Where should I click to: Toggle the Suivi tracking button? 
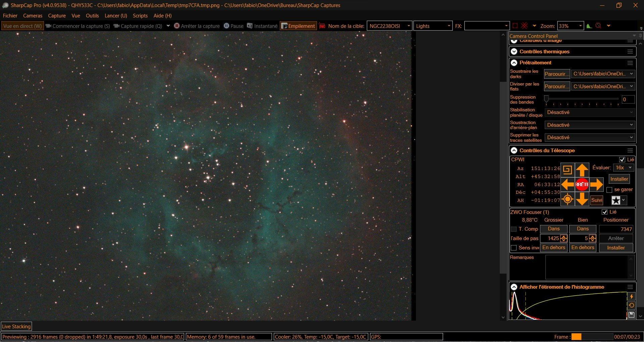(x=597, y=200)
